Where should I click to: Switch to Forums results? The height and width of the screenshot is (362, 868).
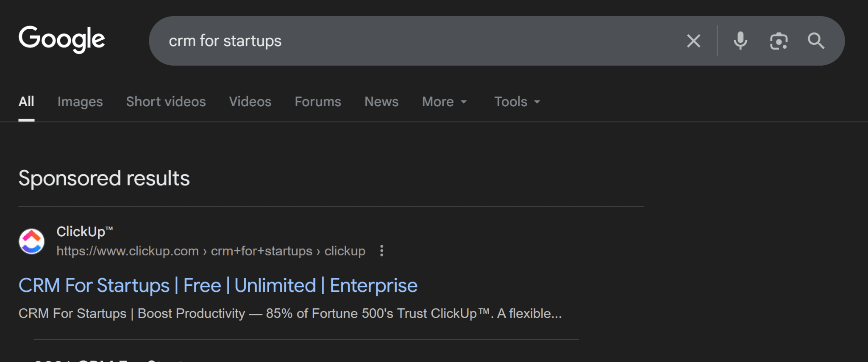[318, 102]
